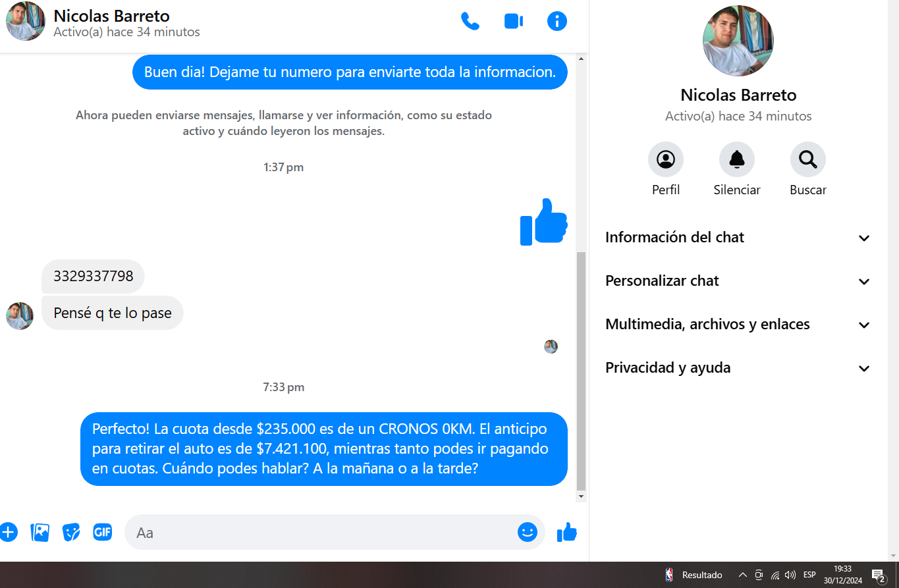Start a video call from chat header

point(514,21)
